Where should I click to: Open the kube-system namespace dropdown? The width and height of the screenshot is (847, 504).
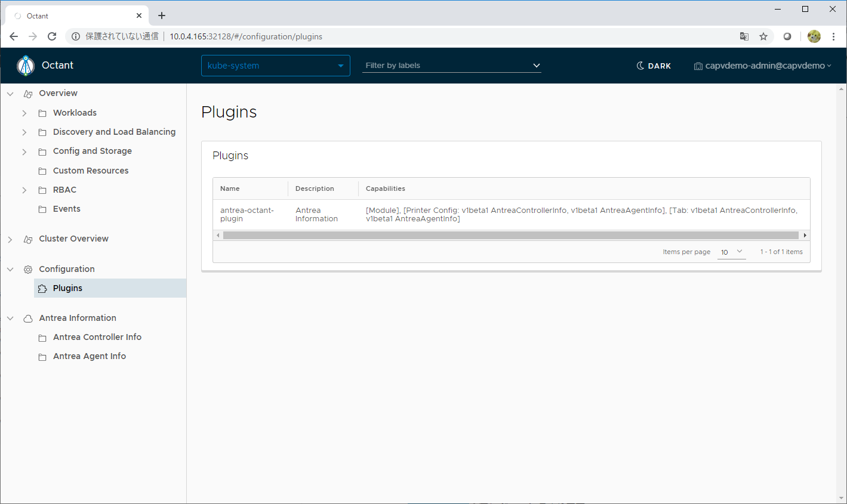[276, 66]
